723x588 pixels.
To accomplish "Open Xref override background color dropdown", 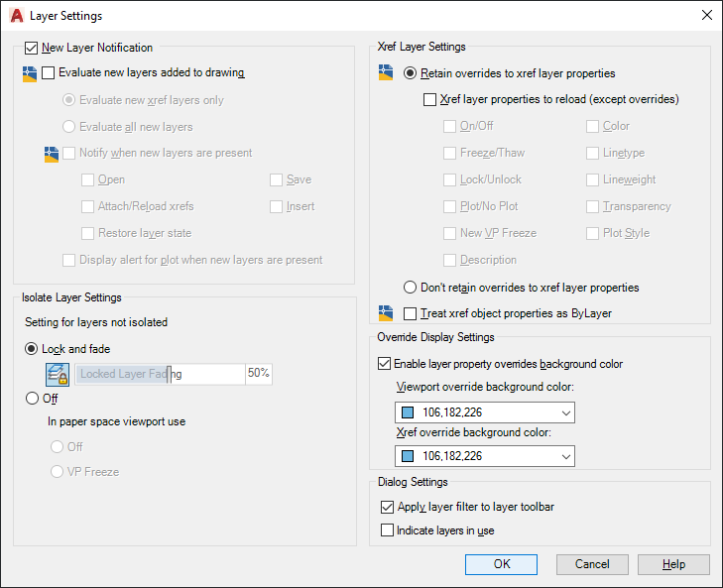I will [x=566, y=456].
